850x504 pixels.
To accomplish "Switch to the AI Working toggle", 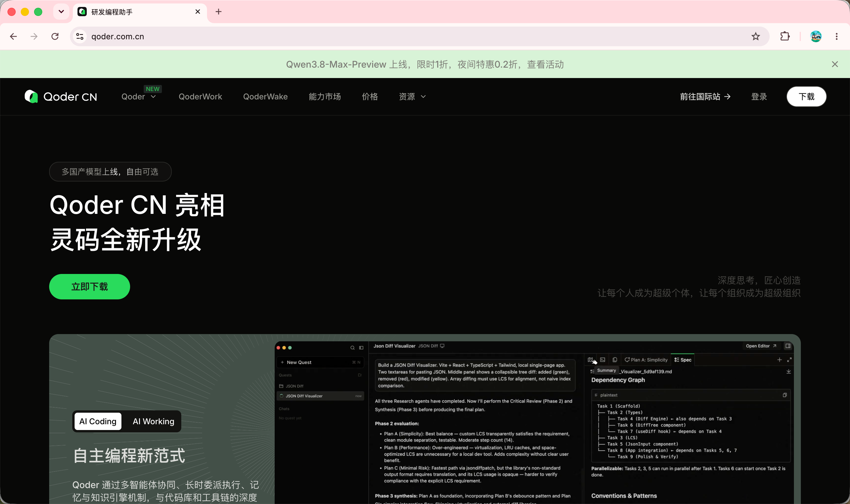I will tap(154, 421).
